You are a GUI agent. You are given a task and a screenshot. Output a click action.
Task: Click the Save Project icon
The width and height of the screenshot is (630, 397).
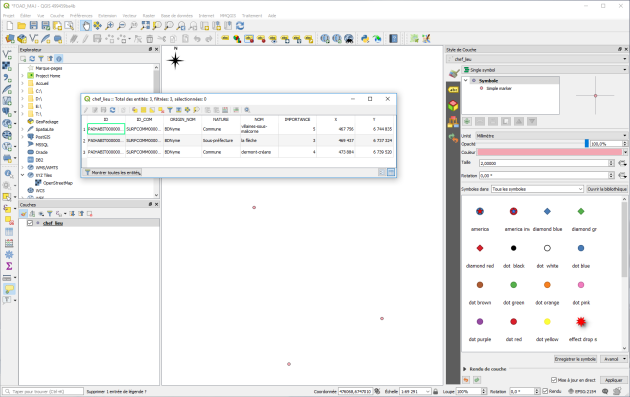pos(34,26)
